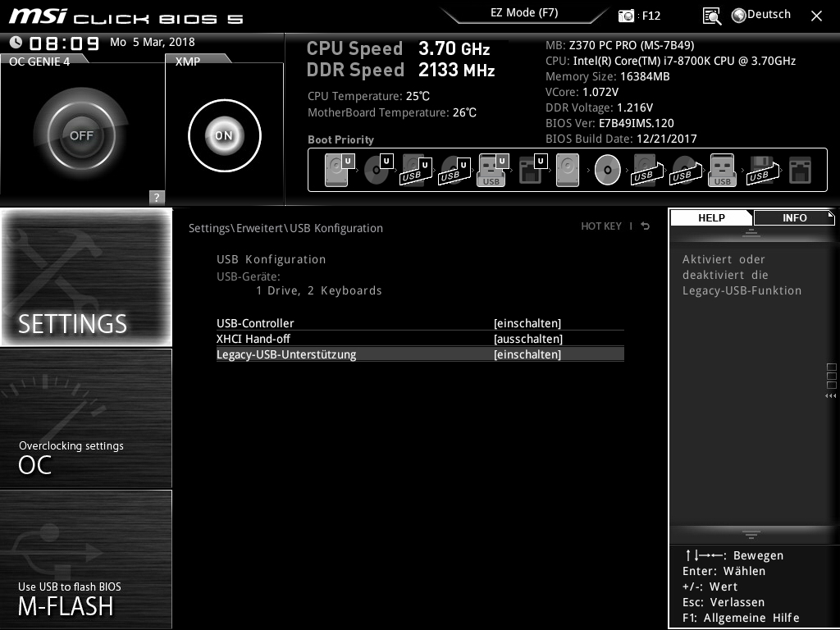This screenshot has height=630, width=840.
Task: Click the legacy USB hard disk boot icon
Action: 647,170
